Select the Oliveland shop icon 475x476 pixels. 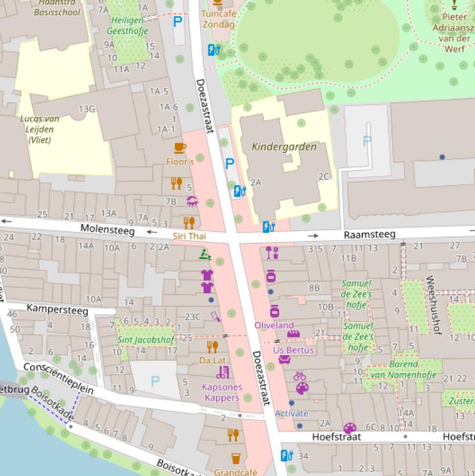point(274,312)
